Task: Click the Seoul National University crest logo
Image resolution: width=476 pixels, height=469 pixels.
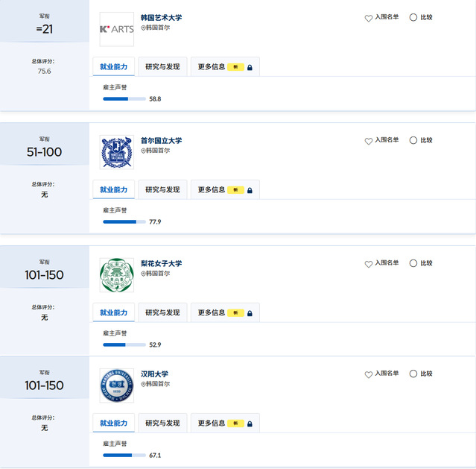Action: click(x=117, y=152)
